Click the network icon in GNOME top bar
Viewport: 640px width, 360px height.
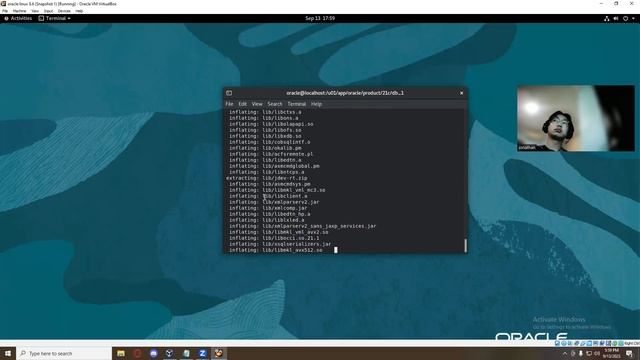tap(607, 18)
